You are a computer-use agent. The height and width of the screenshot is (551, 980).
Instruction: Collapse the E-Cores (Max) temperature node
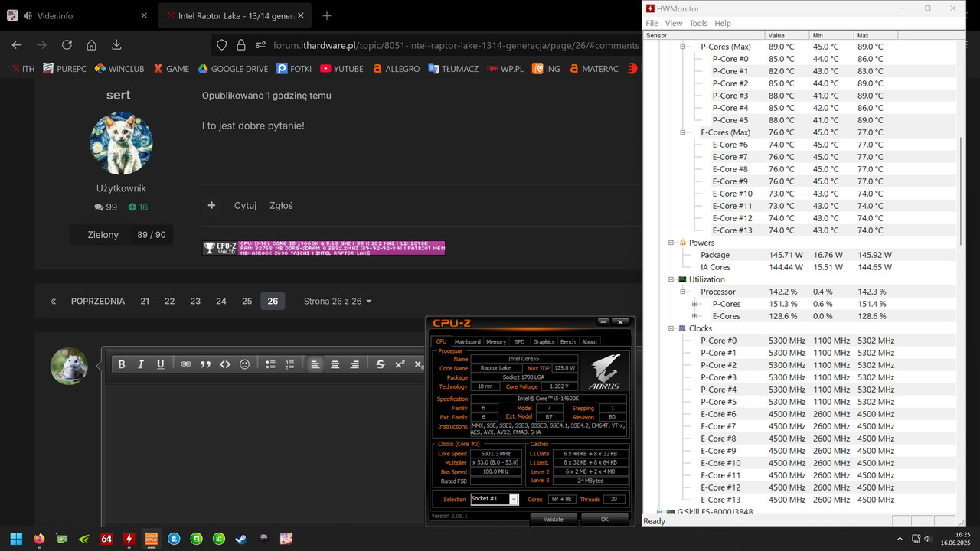pos(683,132)
